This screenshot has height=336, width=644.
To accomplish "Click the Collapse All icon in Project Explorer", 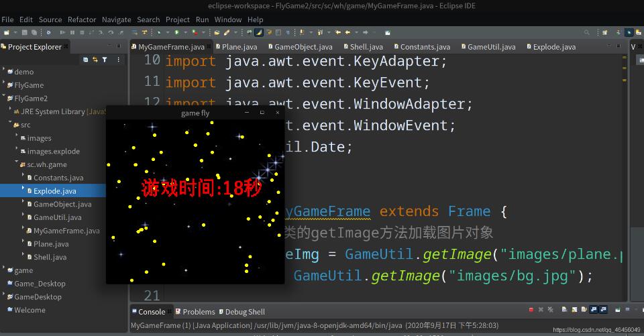I will 86,60.
